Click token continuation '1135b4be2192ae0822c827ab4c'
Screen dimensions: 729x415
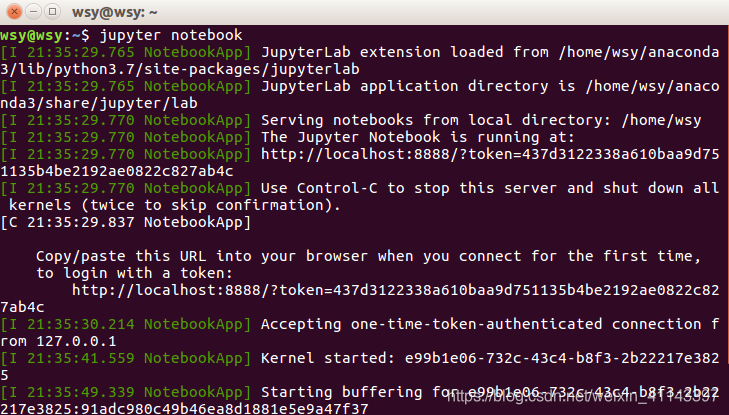(x=117, y=171)
